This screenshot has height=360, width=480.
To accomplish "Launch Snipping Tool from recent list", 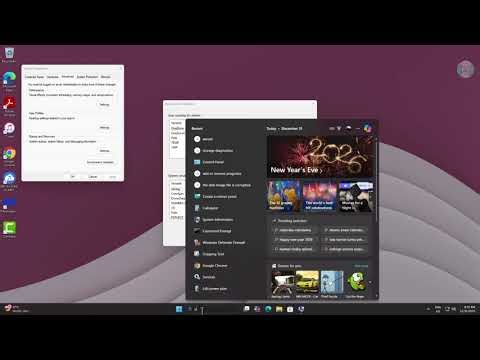I will pos(226,254).
